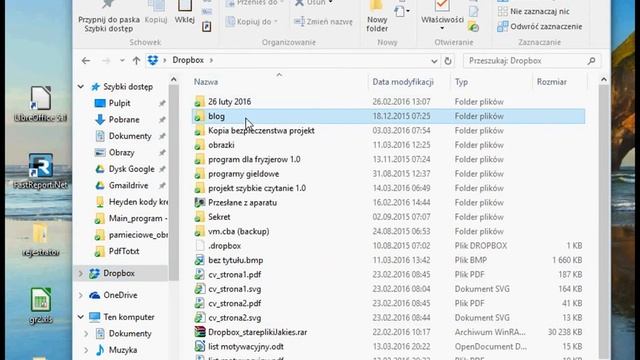Expand Dokumenty under Ten komputer

click(x=86, y=333)
